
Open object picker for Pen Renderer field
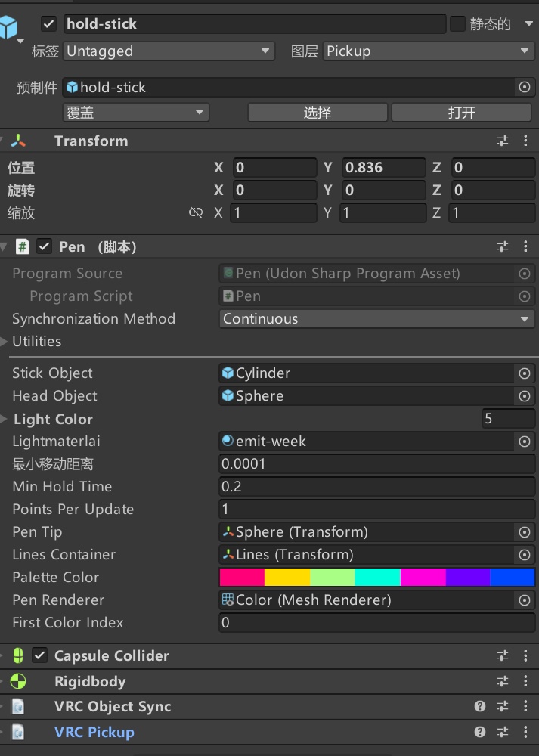[525, 600]
